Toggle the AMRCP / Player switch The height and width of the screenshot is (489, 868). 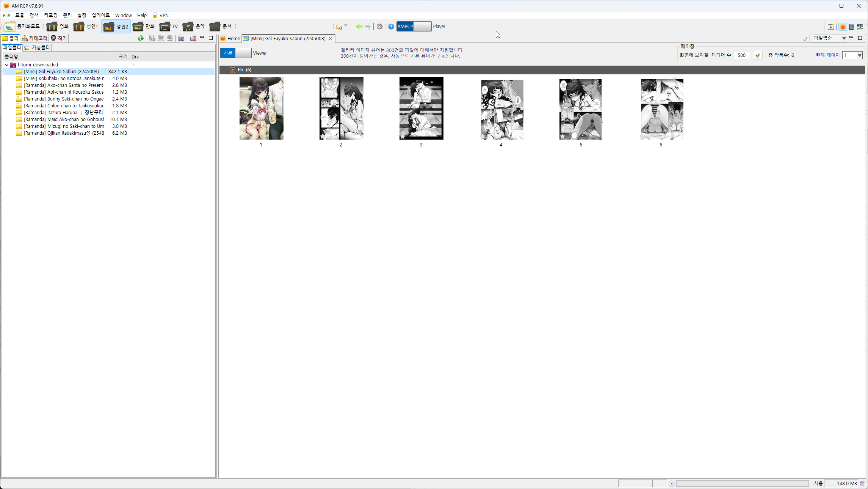pos(414,27)
